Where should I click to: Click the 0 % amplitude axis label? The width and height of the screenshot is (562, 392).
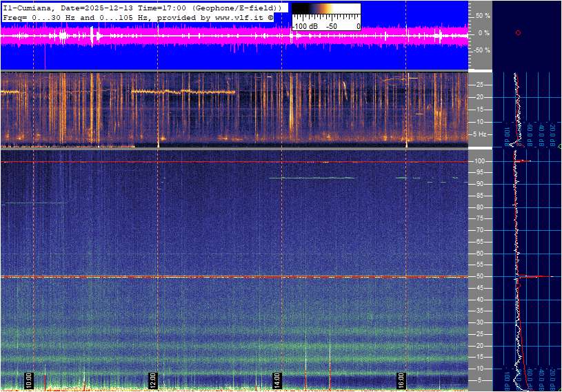point(483,32)
